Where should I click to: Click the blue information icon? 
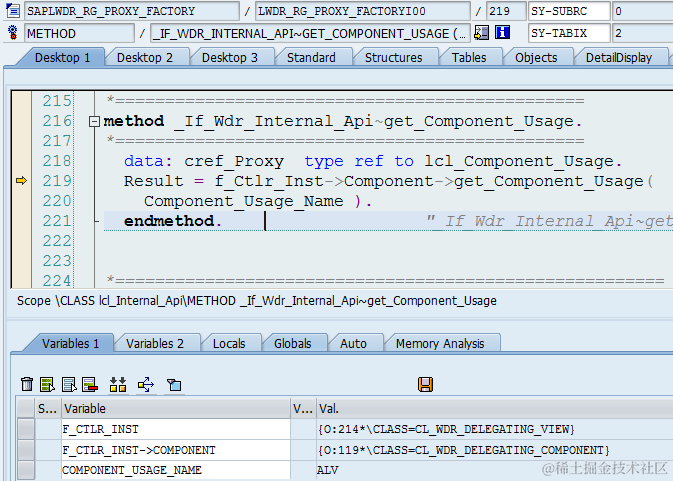click(502, 33)
